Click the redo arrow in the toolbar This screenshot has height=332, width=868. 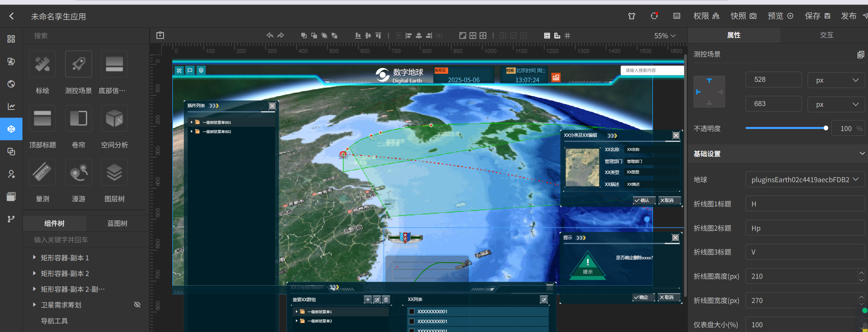coord(280,35)
